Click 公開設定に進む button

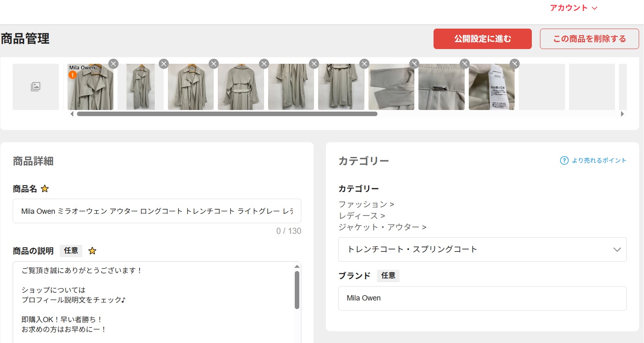482,39
